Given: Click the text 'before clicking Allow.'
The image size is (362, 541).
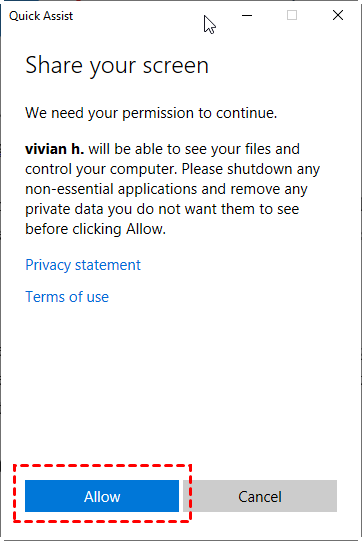Looking at the screenshot, I should point(96,229).
